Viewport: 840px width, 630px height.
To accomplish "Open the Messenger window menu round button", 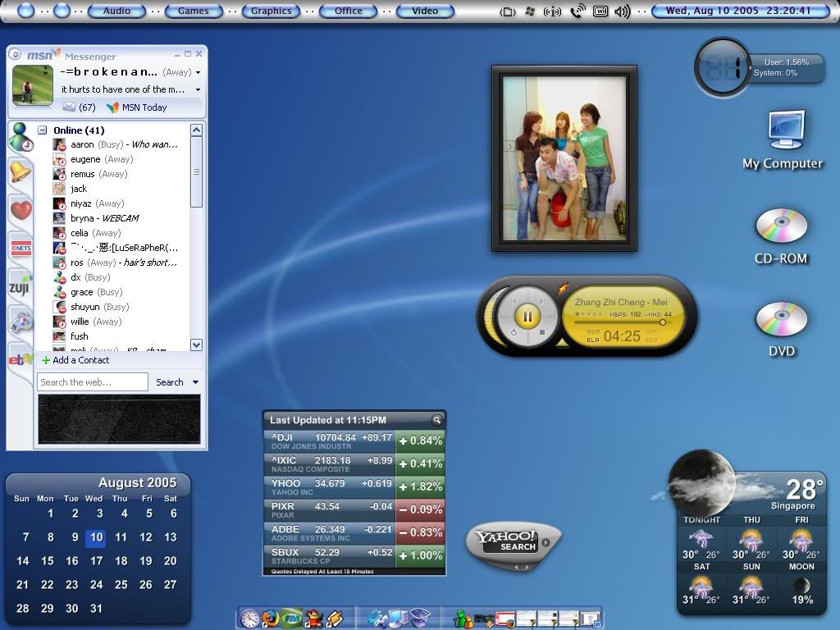I will coord(15,54).
